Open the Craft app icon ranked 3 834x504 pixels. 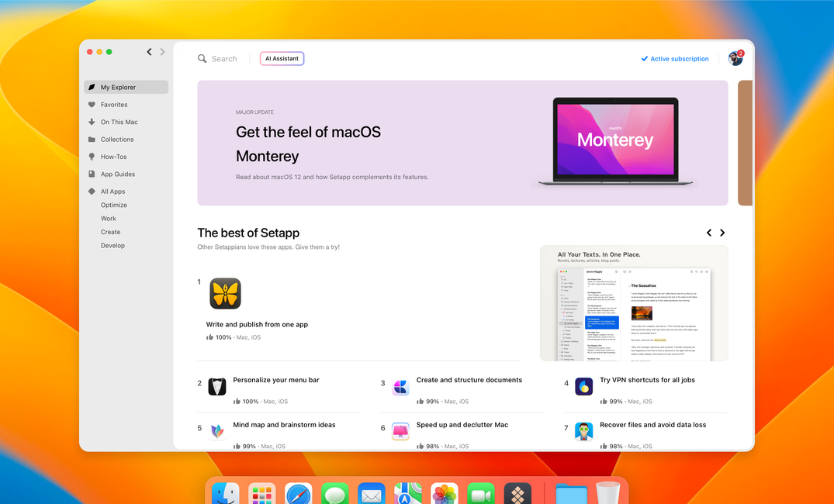(x=400, y=386)
